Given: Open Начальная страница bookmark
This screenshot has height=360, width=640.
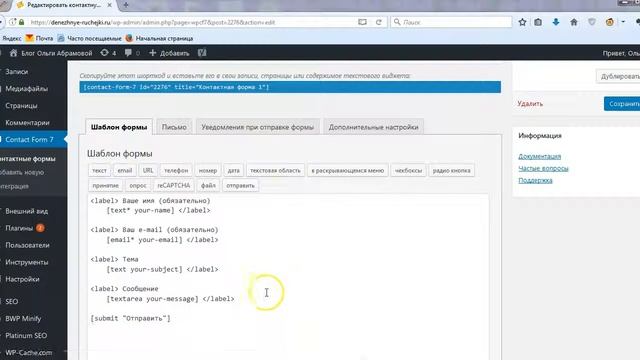Looking at the screenshot, I should (x=159, y=38).
